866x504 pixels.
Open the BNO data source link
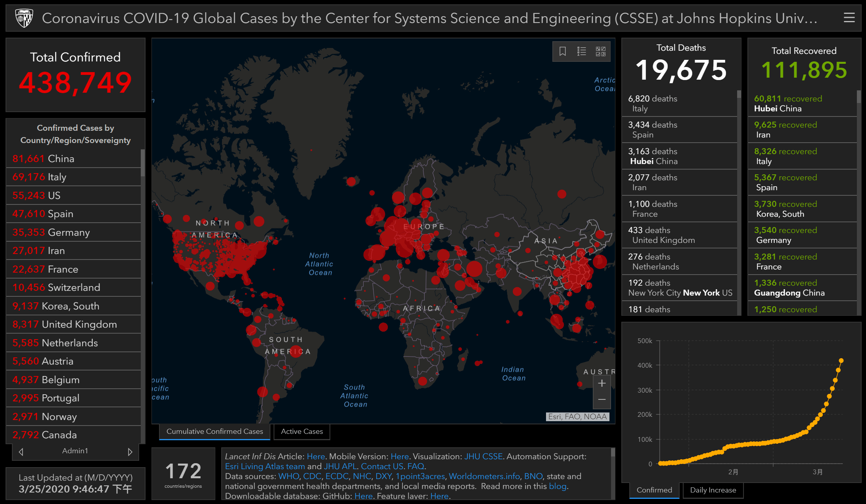click(x=533, y=476)
